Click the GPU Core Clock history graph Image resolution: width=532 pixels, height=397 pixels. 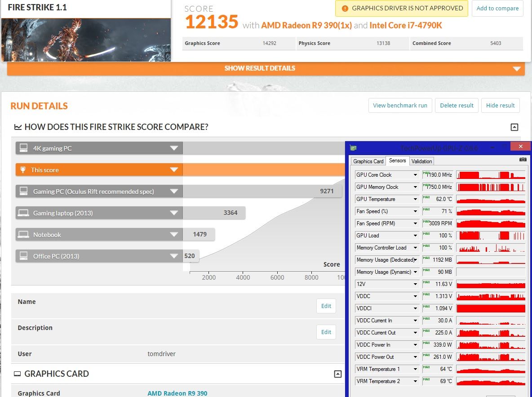(491, 175)
